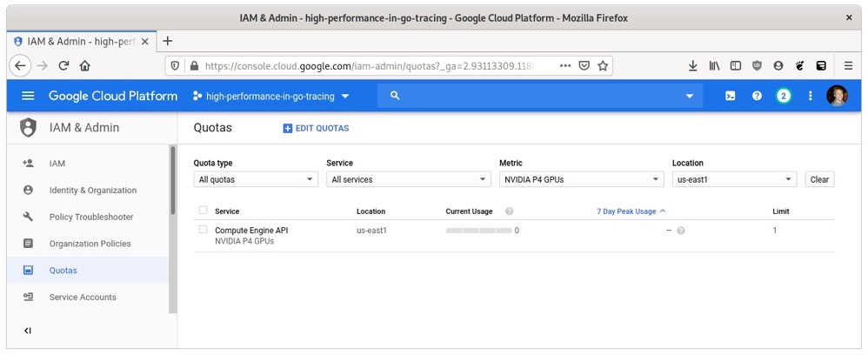868x355 pixels.
Task: Close the IAM & Admin browser tab
Action: (144, 42)
